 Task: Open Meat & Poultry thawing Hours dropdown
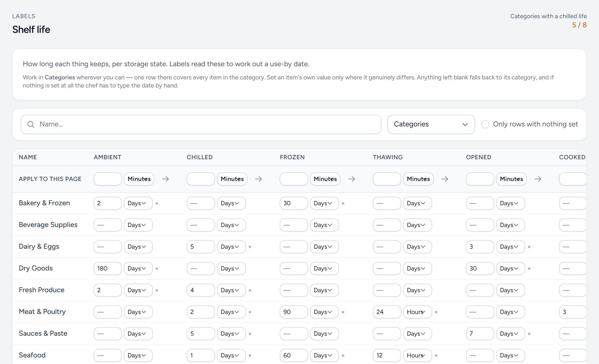click(417, 312)
